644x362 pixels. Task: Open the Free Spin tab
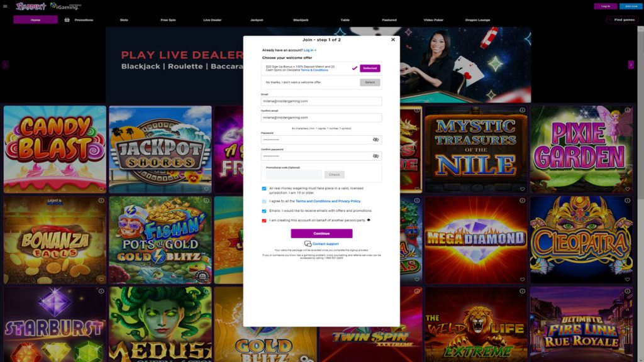coord(168,19)
